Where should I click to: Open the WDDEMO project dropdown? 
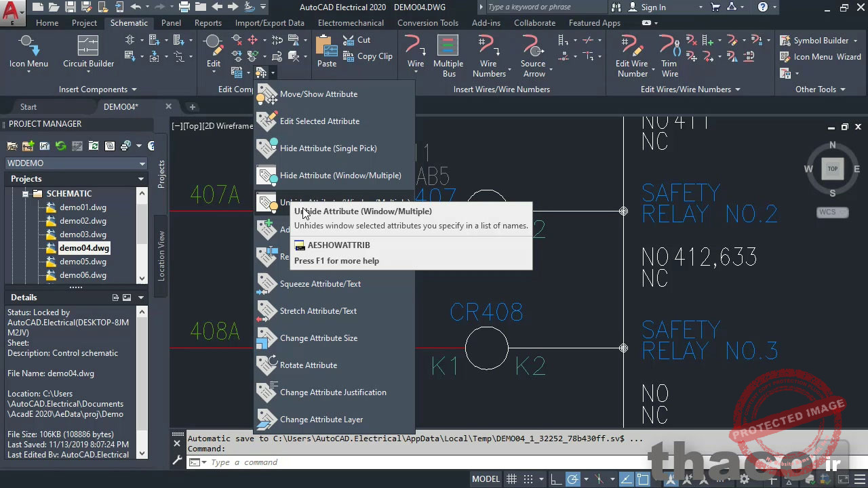tap(141, 163)
